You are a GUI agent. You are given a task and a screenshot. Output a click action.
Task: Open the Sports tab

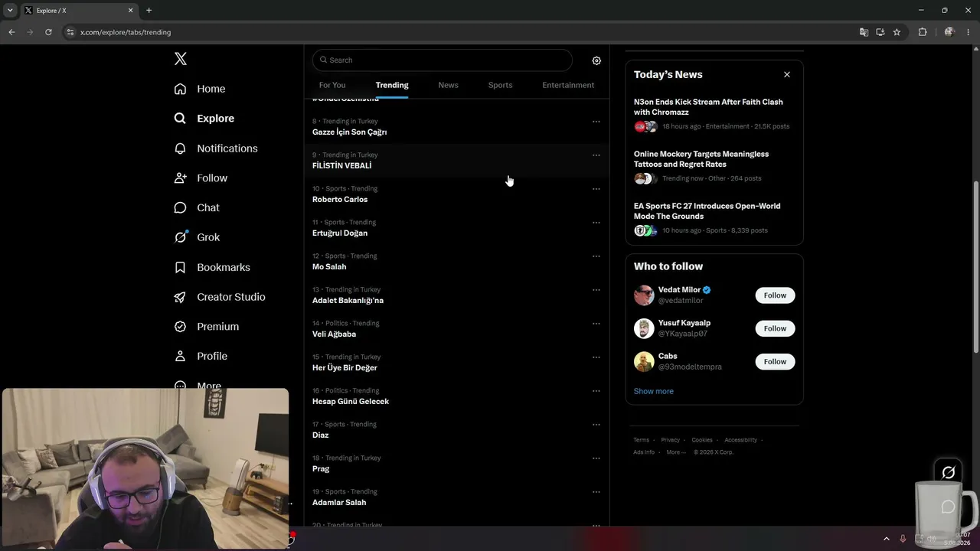click(500, 85)
